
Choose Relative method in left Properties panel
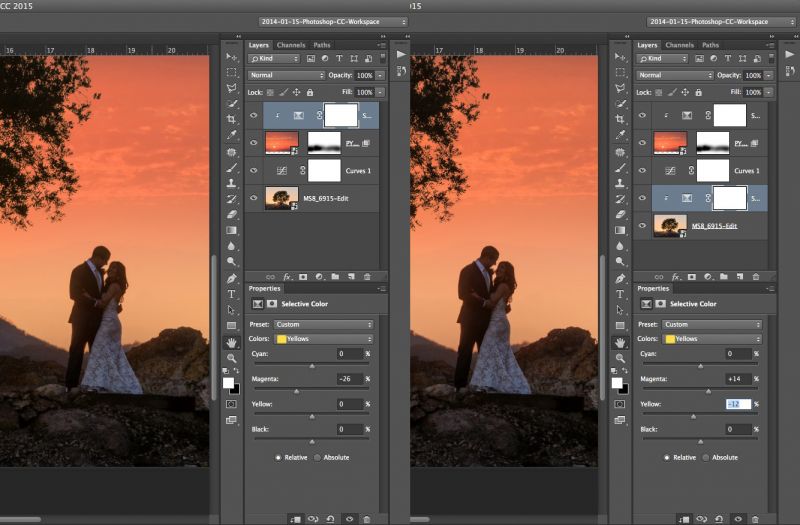coord(278,458)
